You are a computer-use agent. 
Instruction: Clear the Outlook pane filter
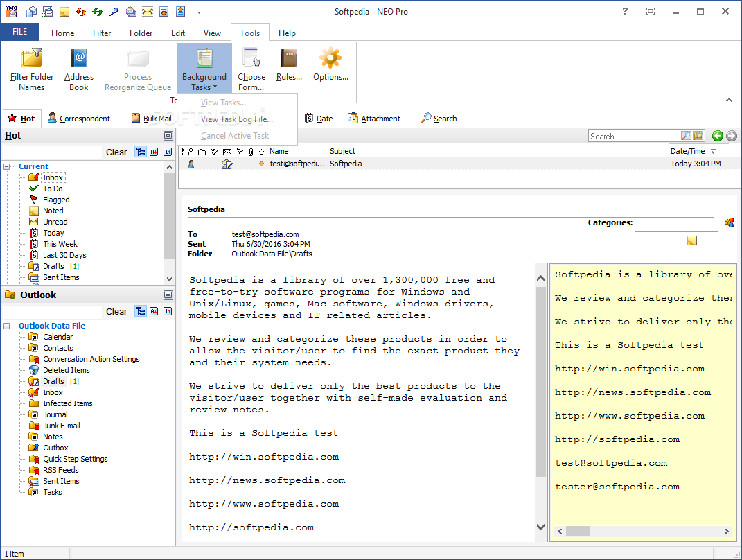(116, 312)
